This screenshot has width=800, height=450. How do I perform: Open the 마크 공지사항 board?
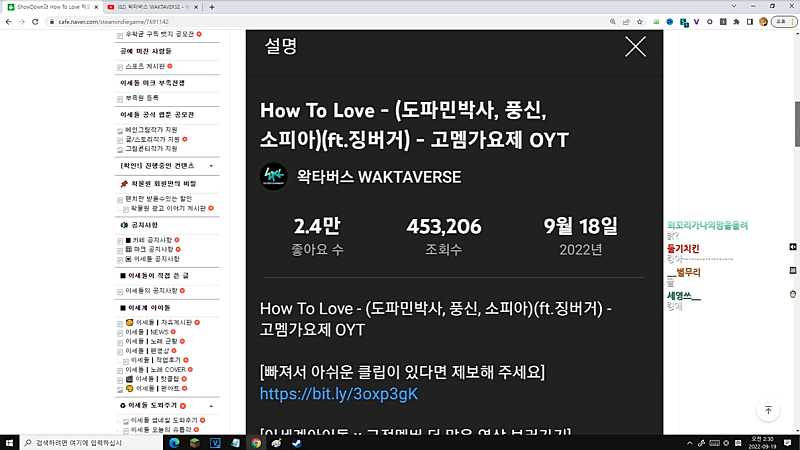tap(153, 249)
